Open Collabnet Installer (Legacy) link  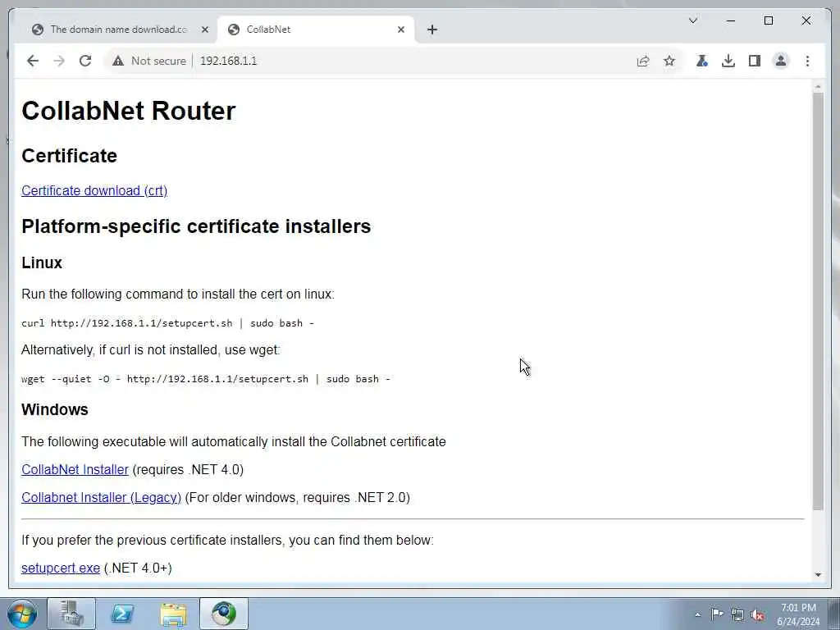point(101,497)
